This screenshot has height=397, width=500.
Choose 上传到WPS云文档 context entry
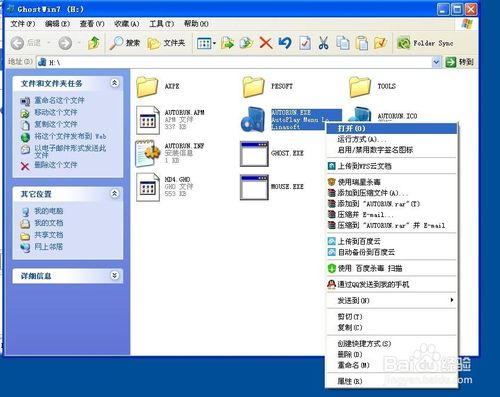(x=391, y=166)
